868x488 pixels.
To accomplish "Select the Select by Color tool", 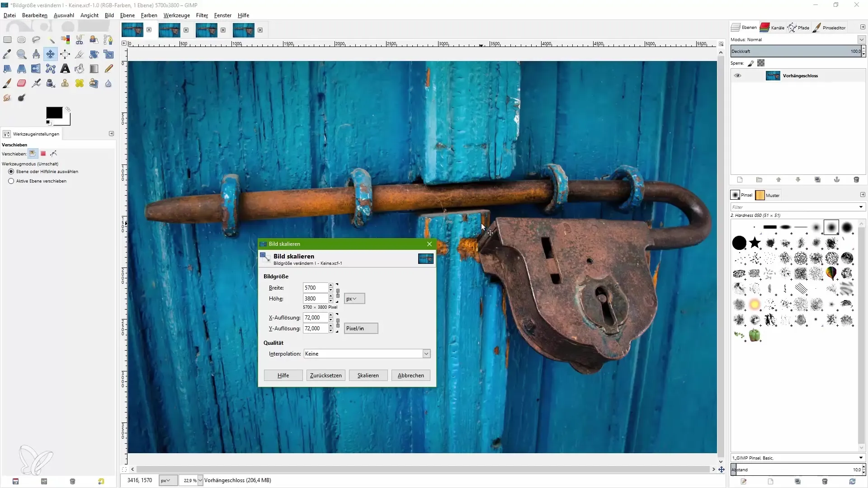I will pyautogui.click(x=65, y=40).
